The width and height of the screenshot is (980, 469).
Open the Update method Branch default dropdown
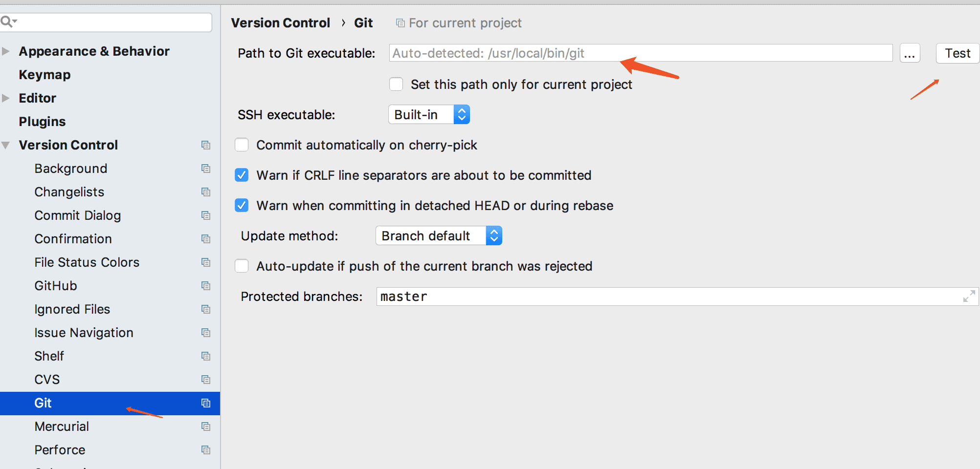(x=439, y=236)
